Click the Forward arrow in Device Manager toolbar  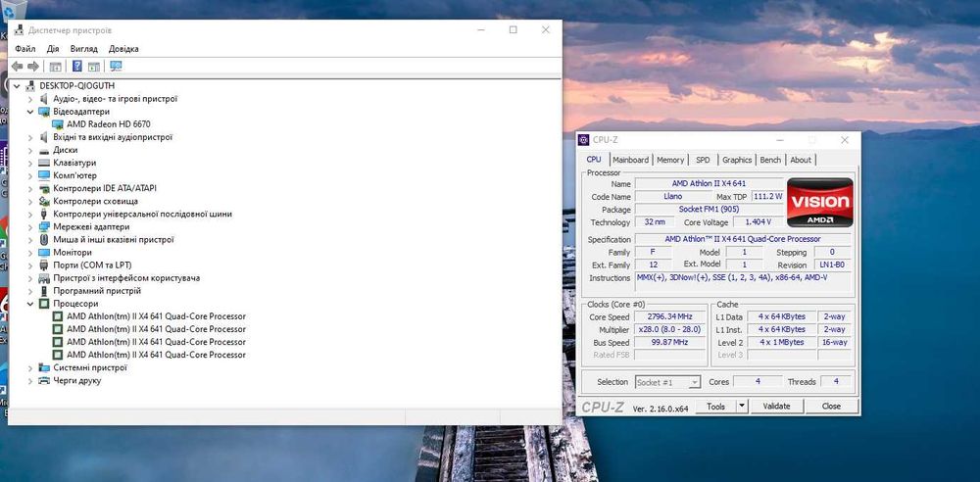[33, 67]
